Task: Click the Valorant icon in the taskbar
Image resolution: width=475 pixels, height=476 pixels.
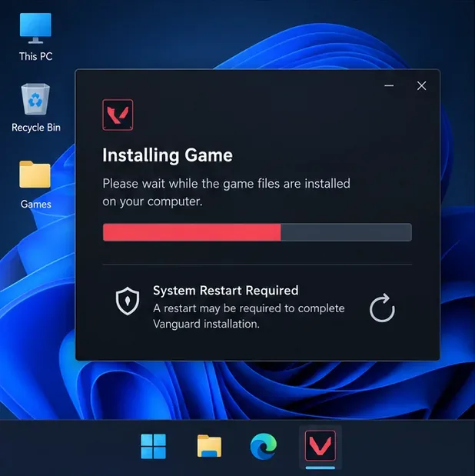Action: coord(321,446)
